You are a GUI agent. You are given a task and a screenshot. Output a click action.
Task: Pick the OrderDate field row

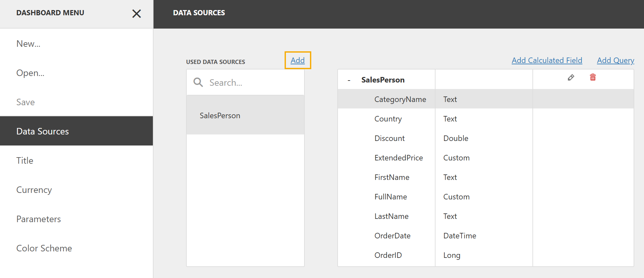[392, 236]
